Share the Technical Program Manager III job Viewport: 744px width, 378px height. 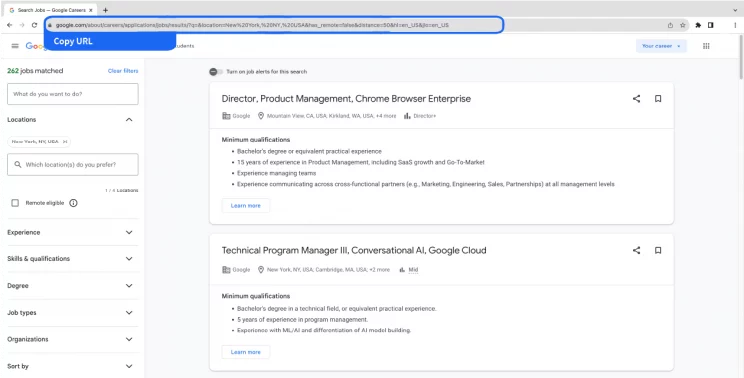pyautogui.click(x=636, y=250)
